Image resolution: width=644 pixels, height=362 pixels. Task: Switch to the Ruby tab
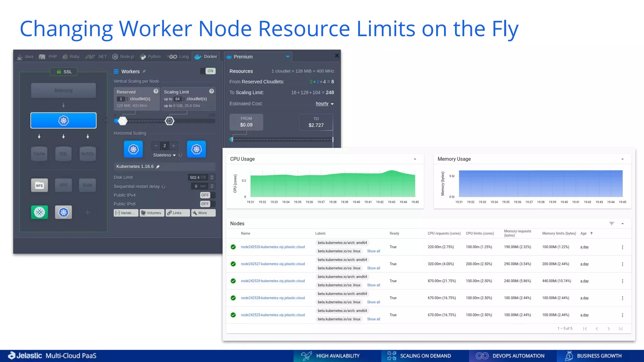click(71, 57)
